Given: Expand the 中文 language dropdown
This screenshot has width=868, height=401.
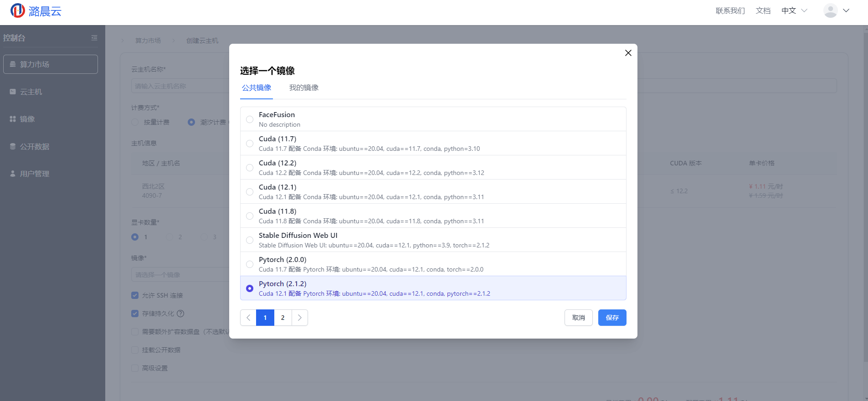Looking at the screenshot, I should pyautogui.click(x=794, y=10).
